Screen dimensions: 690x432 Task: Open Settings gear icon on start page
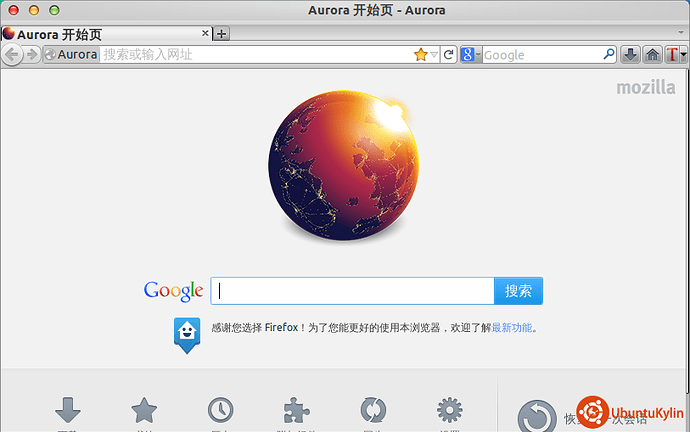coord(449,411)
